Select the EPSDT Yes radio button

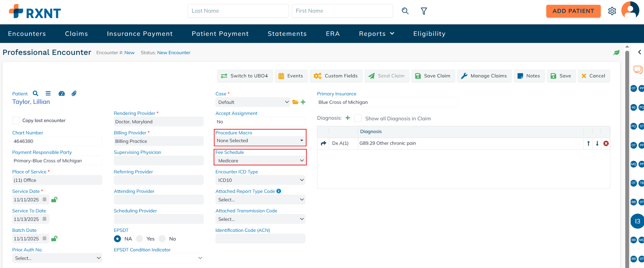[140, 239]
